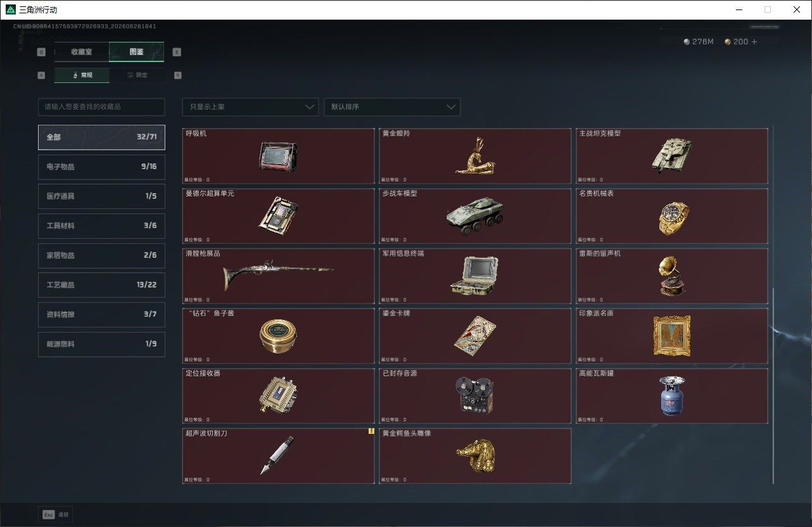Image resolution: width=812 pixels, height=527 pixels.
Task: Open the 只显示上架 filter dropdown
Action: [x=250, y=107]
